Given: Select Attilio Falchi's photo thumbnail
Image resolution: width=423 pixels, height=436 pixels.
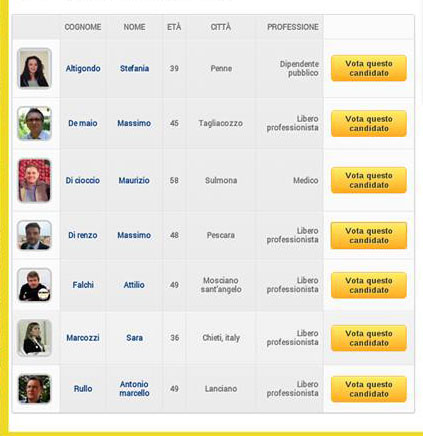Looking at the screenshot, I should coord(34,285).
